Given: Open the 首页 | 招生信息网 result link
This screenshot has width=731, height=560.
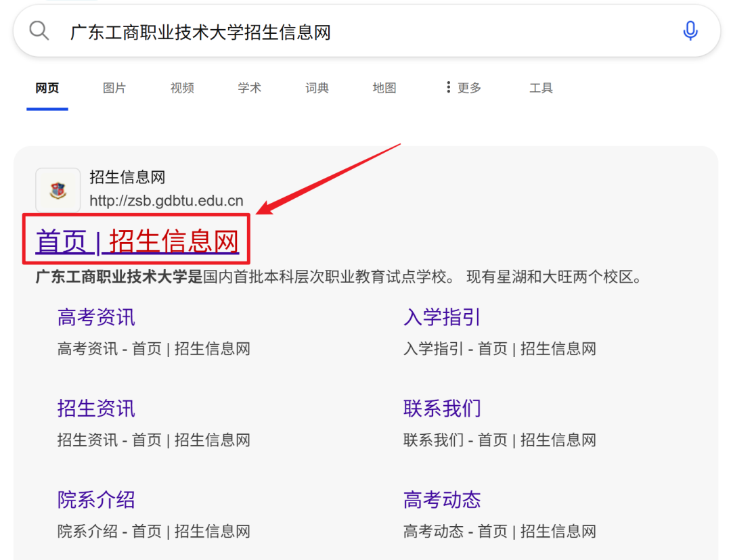Looking at the screenshot, I should [137, 241].
